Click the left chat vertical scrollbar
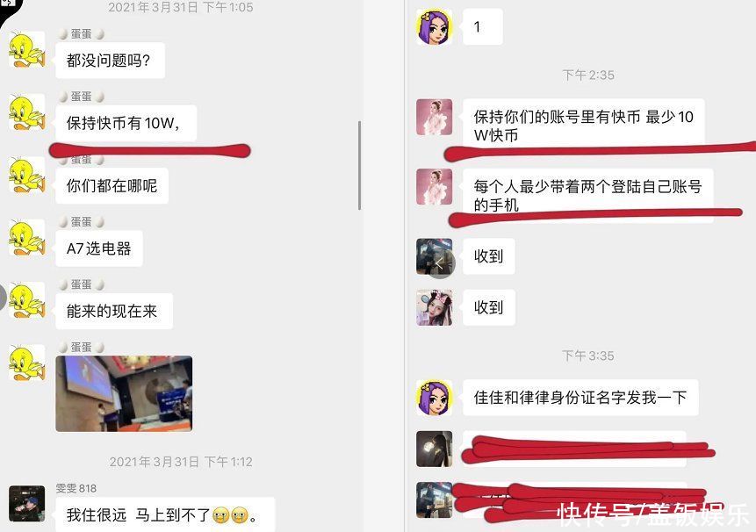The image size is (756, 532). point(360,165)
